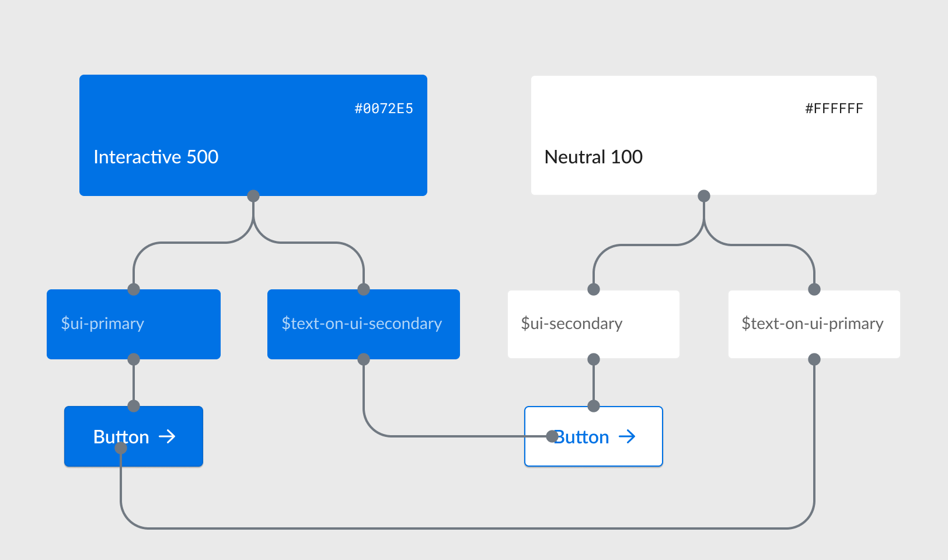948x560 pixels.
Task: Select the connector dot atop $ui-primary box
Action: coord(134,289)
